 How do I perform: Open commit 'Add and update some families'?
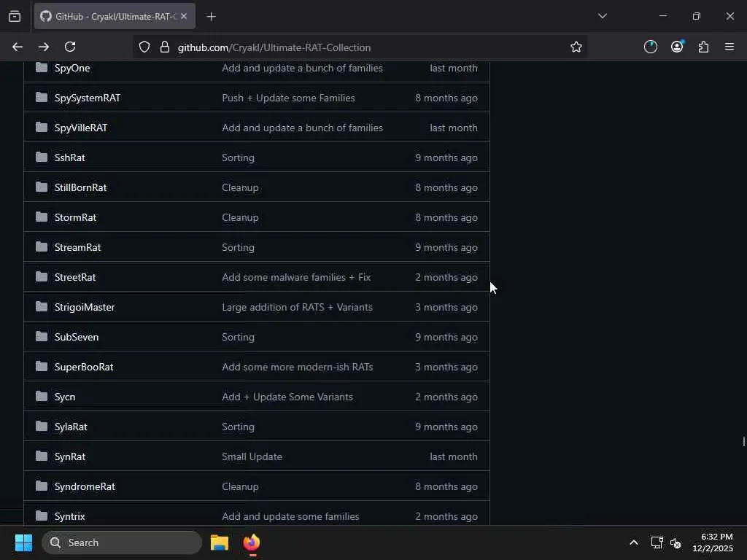(290, 517)
